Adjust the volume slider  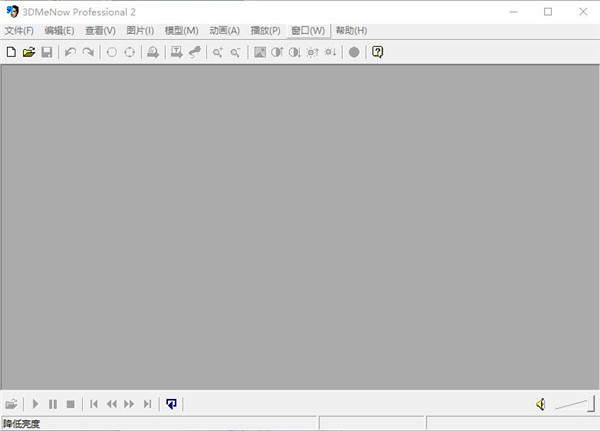click(x=575, y=403)
